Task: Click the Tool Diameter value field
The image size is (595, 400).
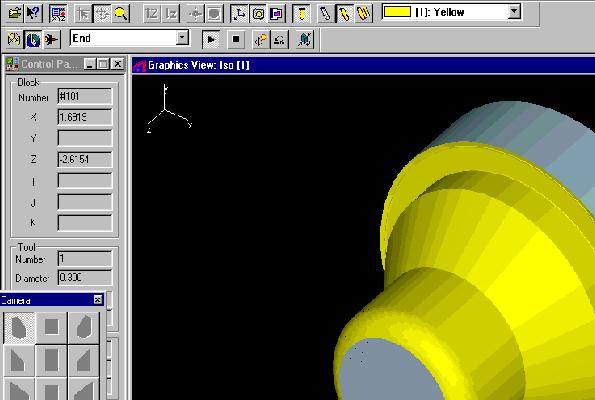Action: click(85, 277)
